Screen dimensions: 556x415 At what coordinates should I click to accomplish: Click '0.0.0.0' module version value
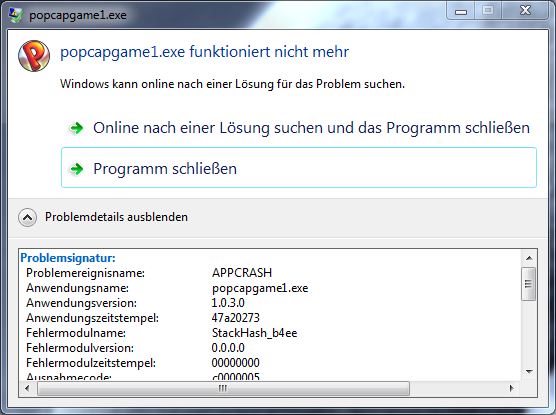228,348
